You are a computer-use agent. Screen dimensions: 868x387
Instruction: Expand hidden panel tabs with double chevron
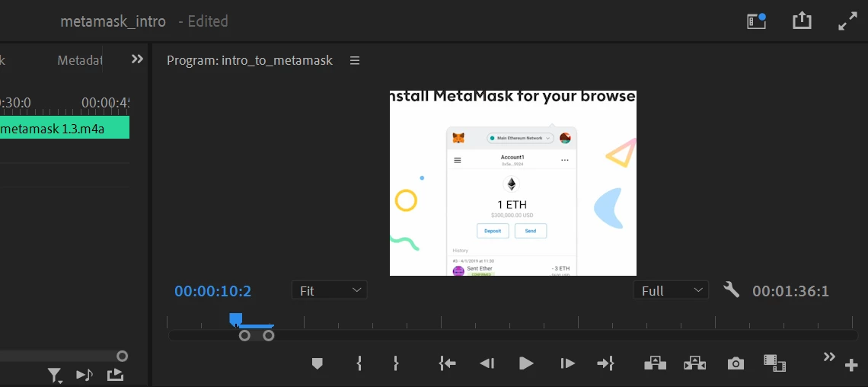click(137, 59)
